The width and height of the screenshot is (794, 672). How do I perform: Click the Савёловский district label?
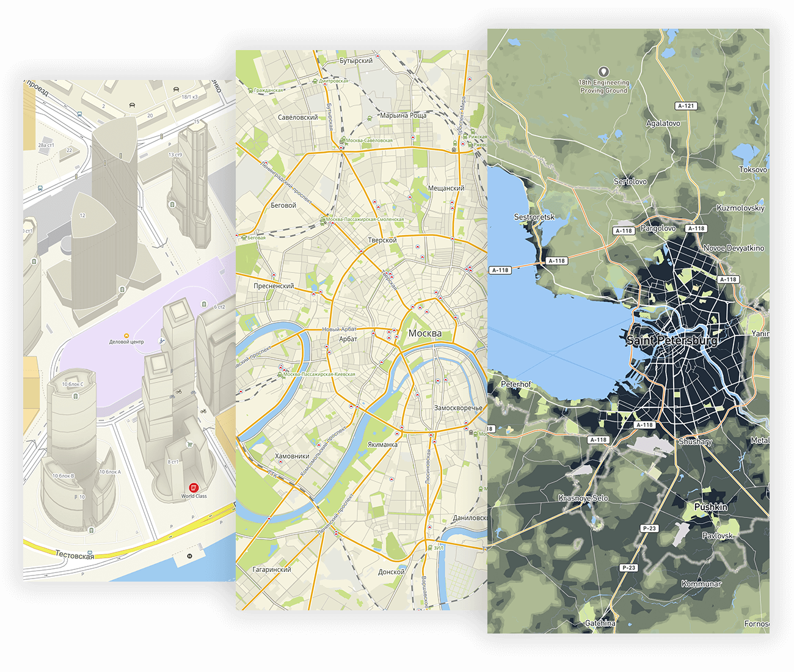tap(298, 117)
